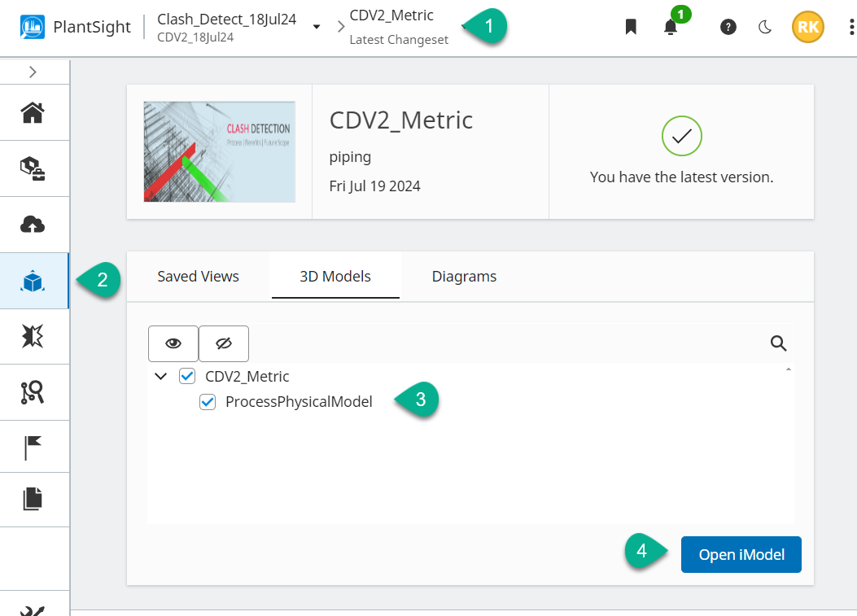Click the CDV2_Metric clash detection thumbnail

[x=219, y=151]
